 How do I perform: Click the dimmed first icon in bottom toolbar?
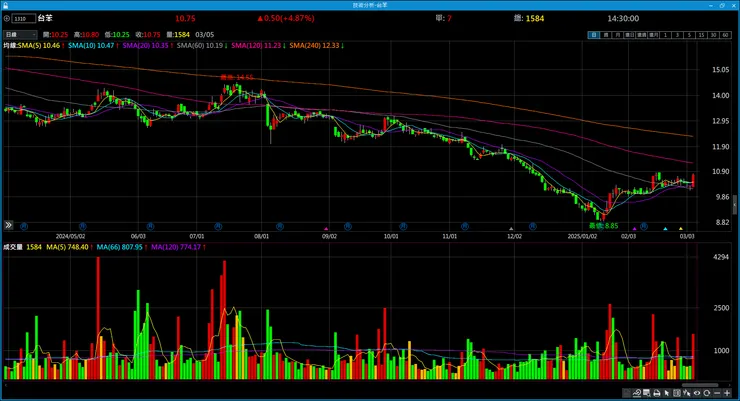(x=626, y=393)
